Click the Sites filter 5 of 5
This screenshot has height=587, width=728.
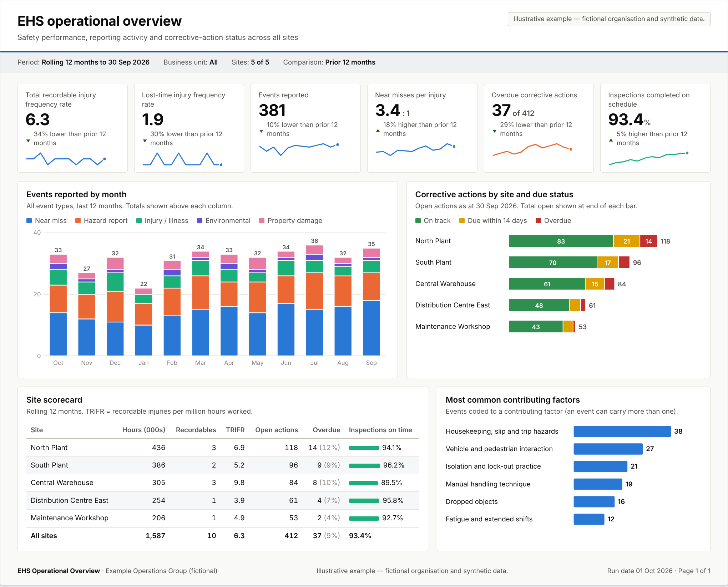click(x=260, y=62)
